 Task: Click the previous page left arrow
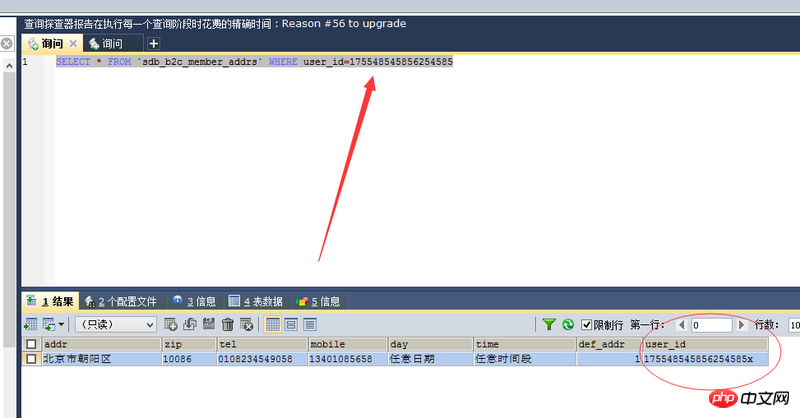tap(682, 325)
